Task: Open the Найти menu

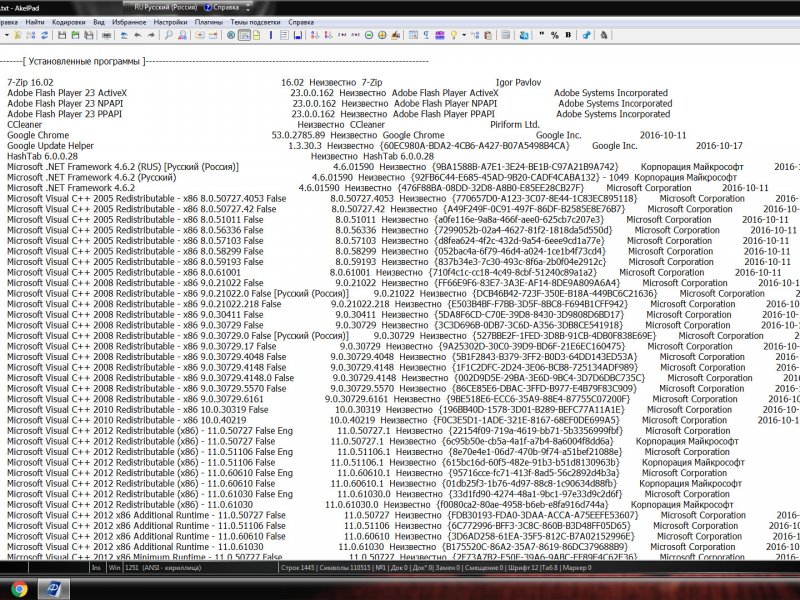Action: point(35,22)
